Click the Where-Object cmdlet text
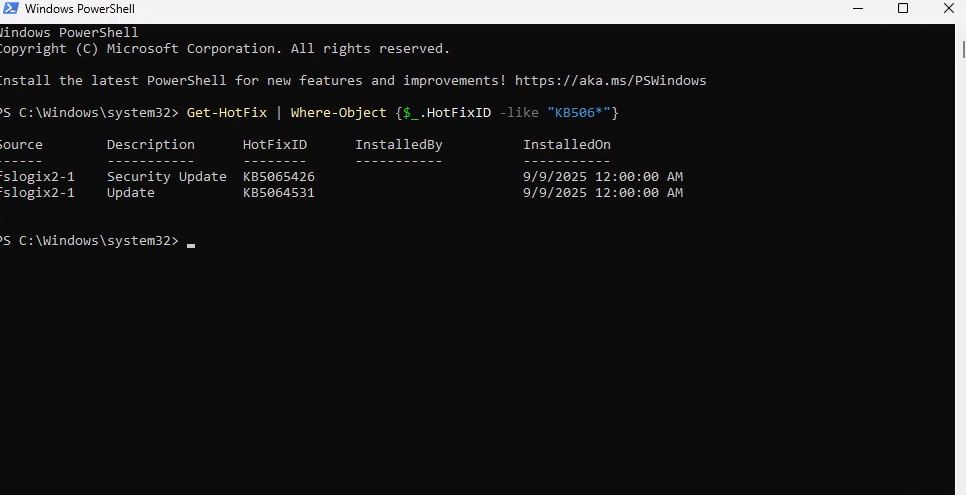Screen dimensions: 966x495 (x=338, y=112)
